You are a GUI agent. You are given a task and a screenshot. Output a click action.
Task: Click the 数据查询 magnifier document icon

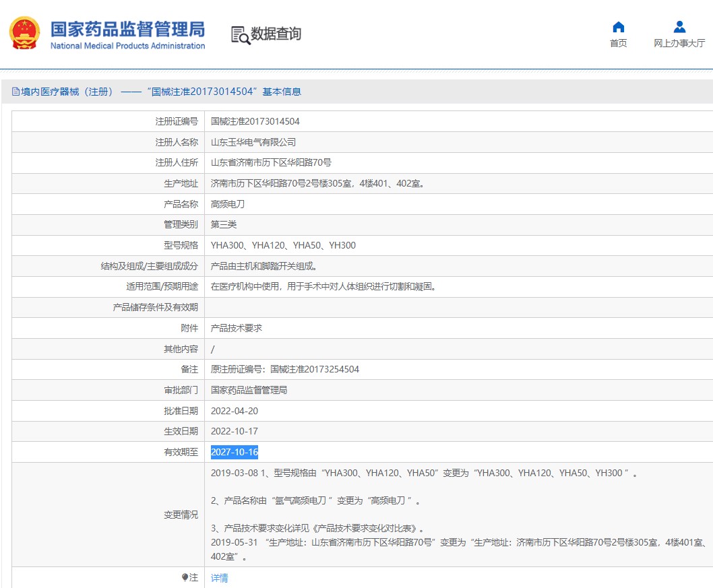[x=240, y=35]
